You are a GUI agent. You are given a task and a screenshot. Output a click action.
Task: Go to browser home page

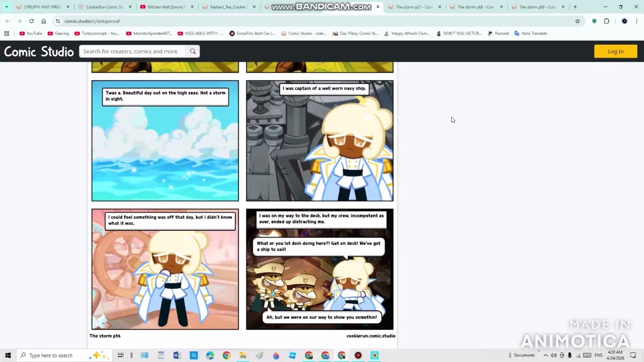[44, 21]
